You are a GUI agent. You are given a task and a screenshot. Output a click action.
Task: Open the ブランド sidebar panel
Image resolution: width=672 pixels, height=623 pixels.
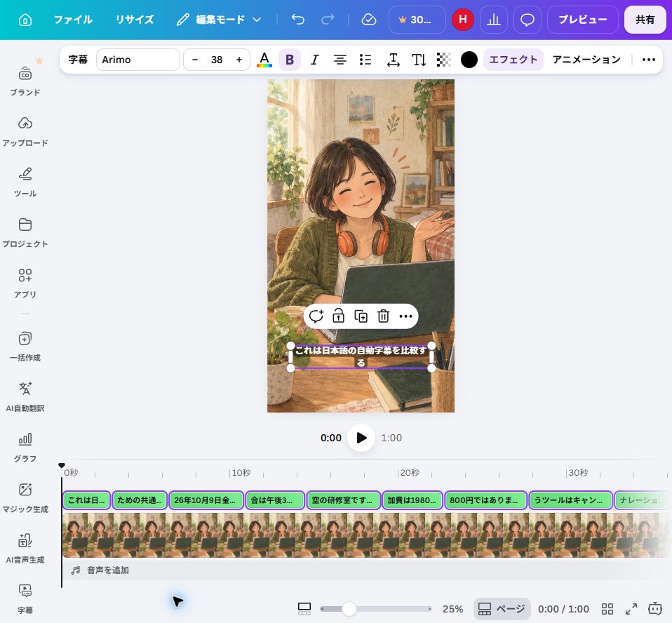pyautogui.click(x=25, y=81)
